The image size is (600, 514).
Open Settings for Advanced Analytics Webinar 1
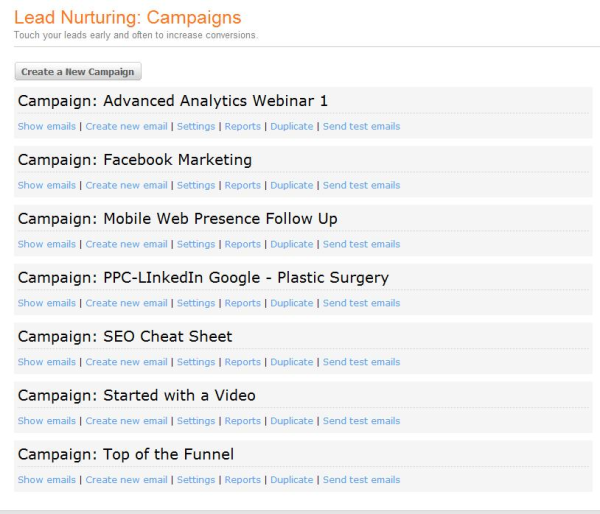[x=196, y=127]
